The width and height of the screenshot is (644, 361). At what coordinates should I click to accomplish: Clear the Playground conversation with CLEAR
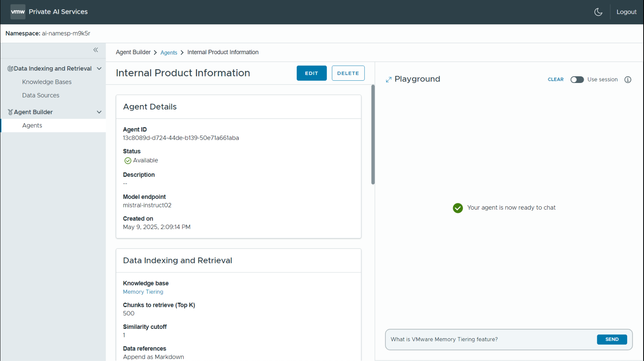pyautogui.click(x=555, y=79)
